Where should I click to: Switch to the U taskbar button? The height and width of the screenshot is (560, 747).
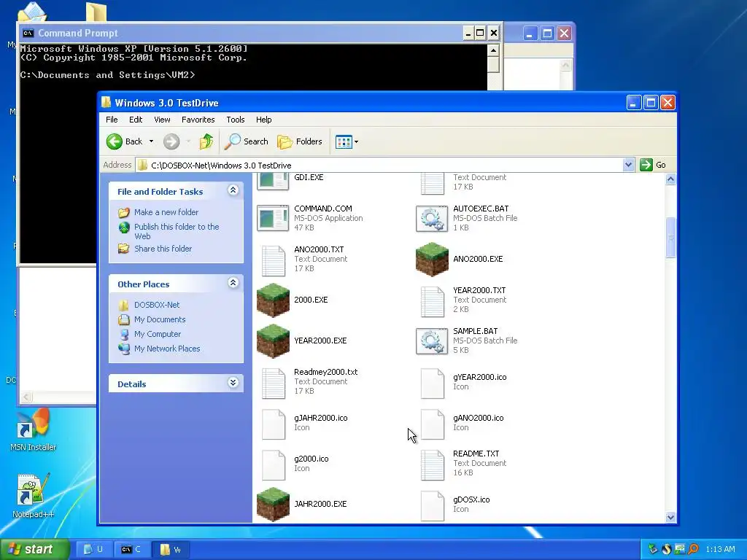coord(93,549)
